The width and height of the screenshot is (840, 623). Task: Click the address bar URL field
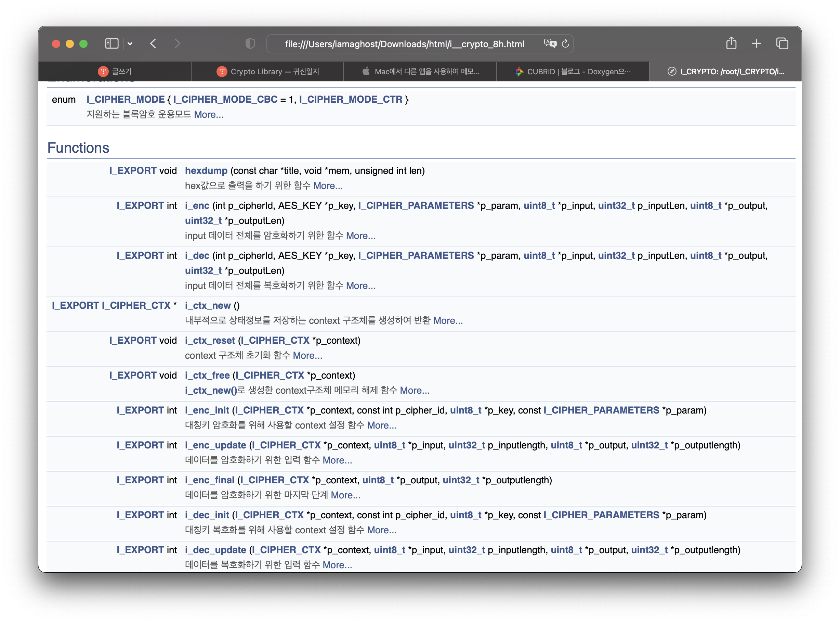click(404, 44)
